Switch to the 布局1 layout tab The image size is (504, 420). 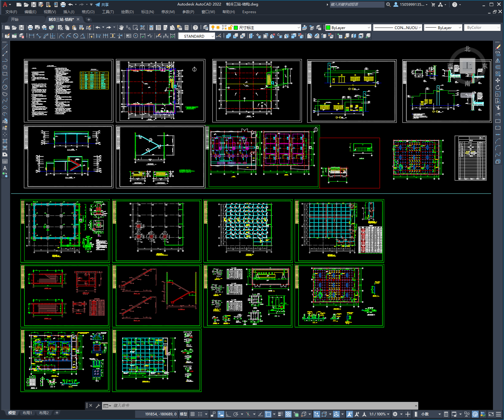(x=27, y=413)
